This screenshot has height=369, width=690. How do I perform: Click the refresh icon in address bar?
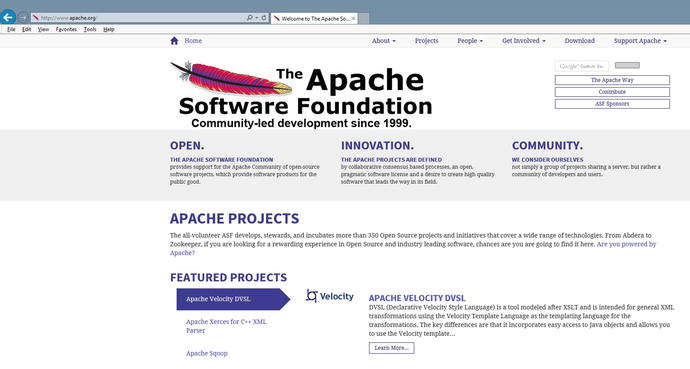coord(264,18)
